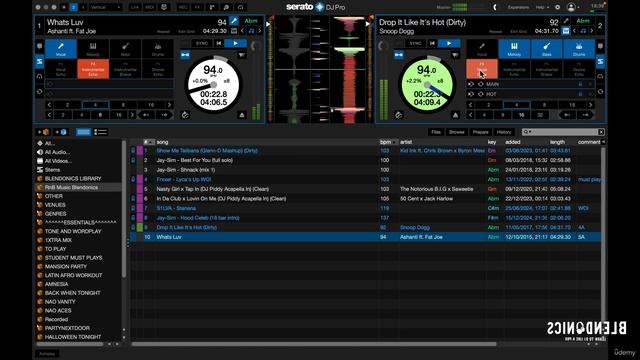The width and height of the screenshot is (640, 360).
Task: Jump to track start on deck 2
Action: point(432,43)
